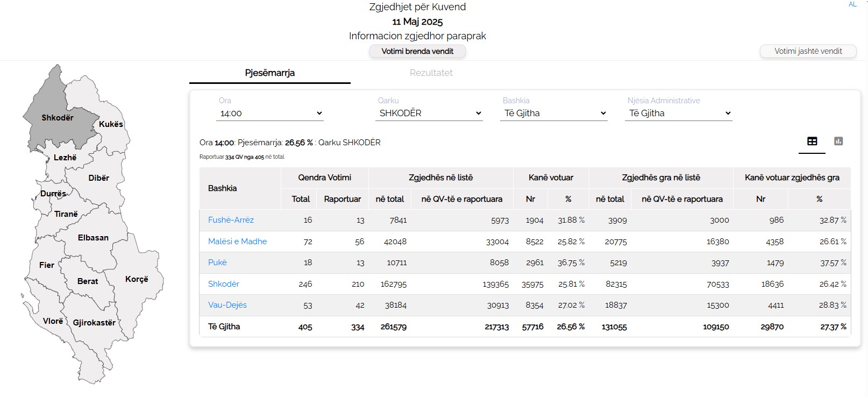Click Votimi jashtë vendit button
This screenshot has width=868, height=397.
(808, 52)
